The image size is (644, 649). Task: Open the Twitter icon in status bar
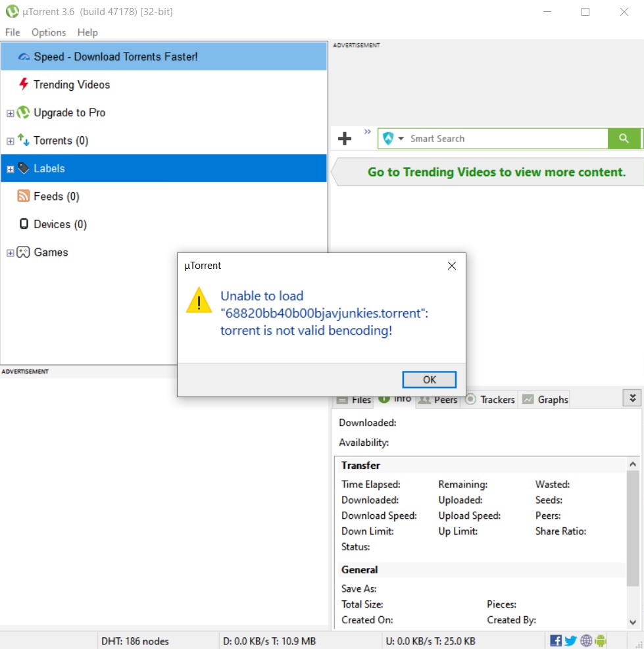571,640
